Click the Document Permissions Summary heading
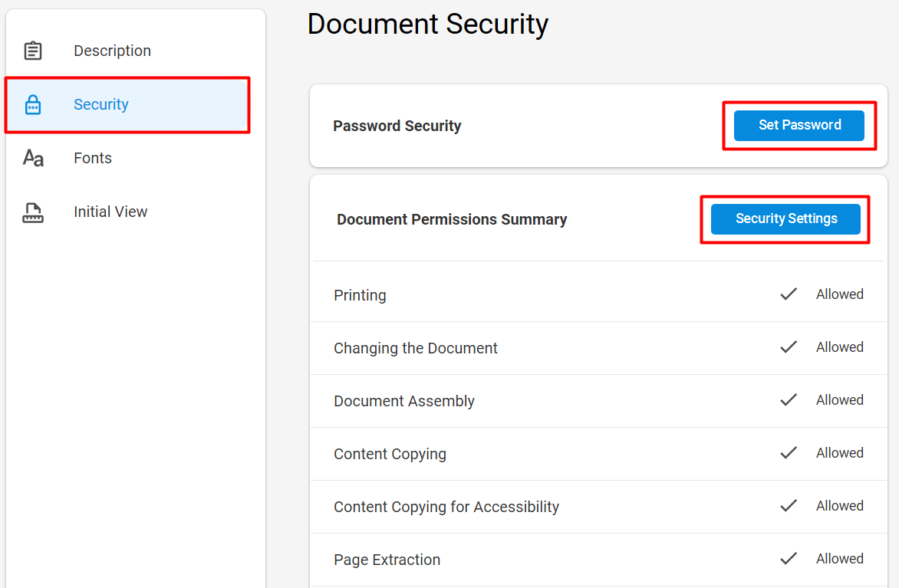 [x=452, y=219]
